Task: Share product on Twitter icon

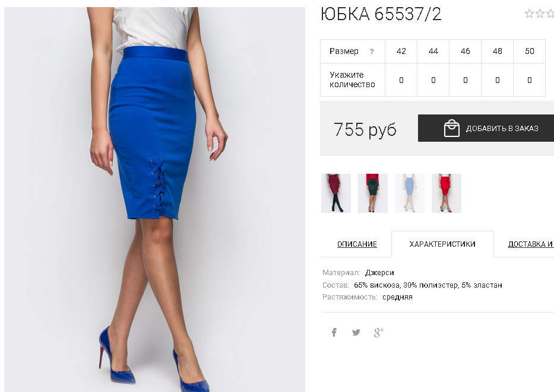Action: (x=356, y=332)
